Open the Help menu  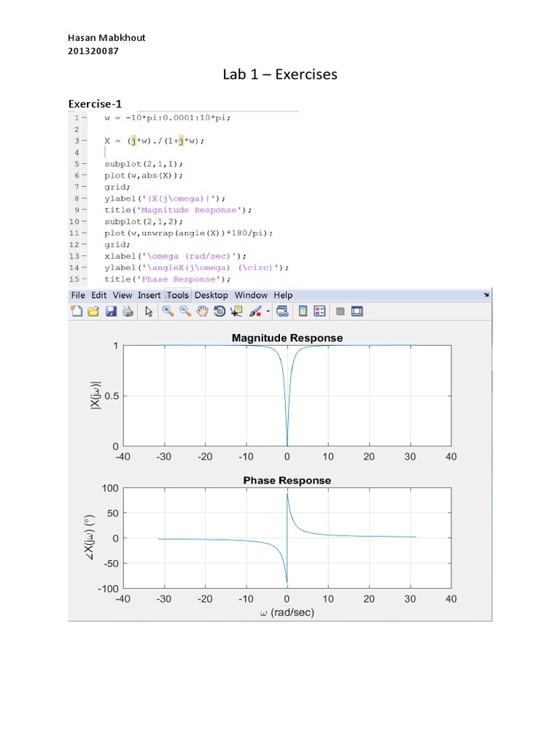(x=283, y=295)
